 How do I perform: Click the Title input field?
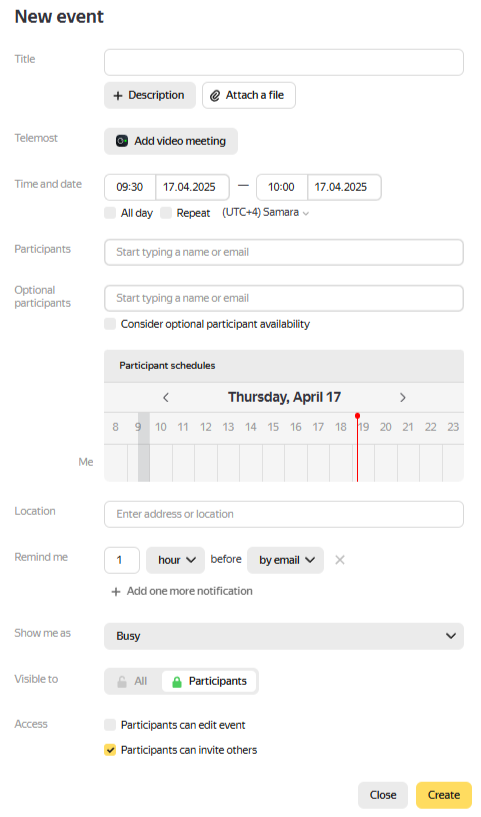[x=284, y=63]
